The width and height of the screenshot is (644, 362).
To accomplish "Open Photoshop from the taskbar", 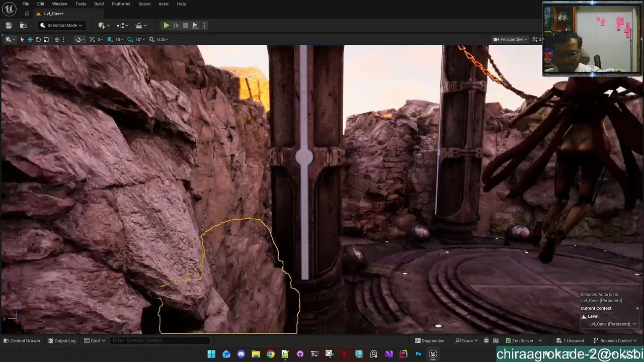I will coord(418,354).
